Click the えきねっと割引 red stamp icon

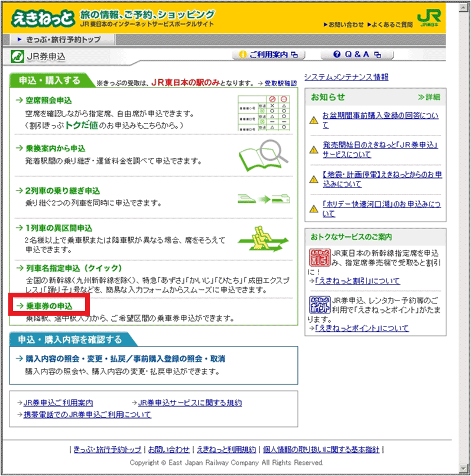(320, 257)
